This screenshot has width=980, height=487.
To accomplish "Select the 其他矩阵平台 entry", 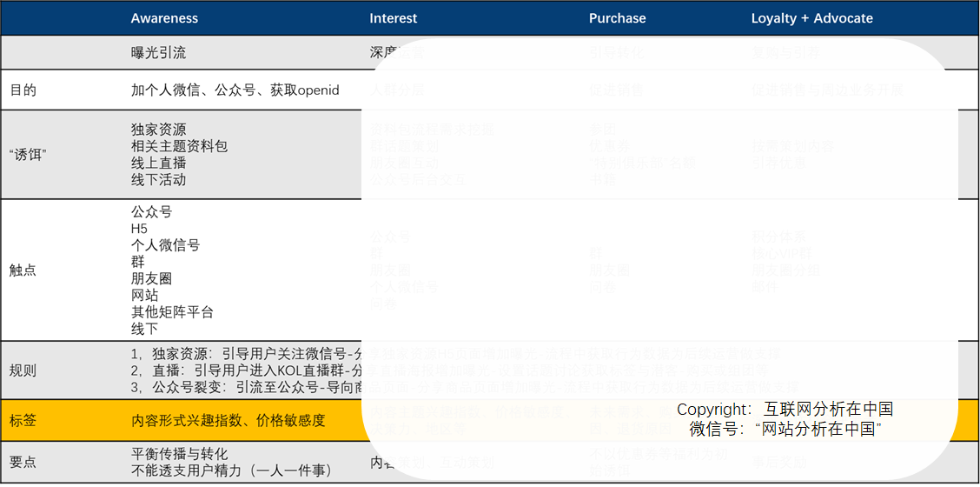I will click(x=172, y=311).
